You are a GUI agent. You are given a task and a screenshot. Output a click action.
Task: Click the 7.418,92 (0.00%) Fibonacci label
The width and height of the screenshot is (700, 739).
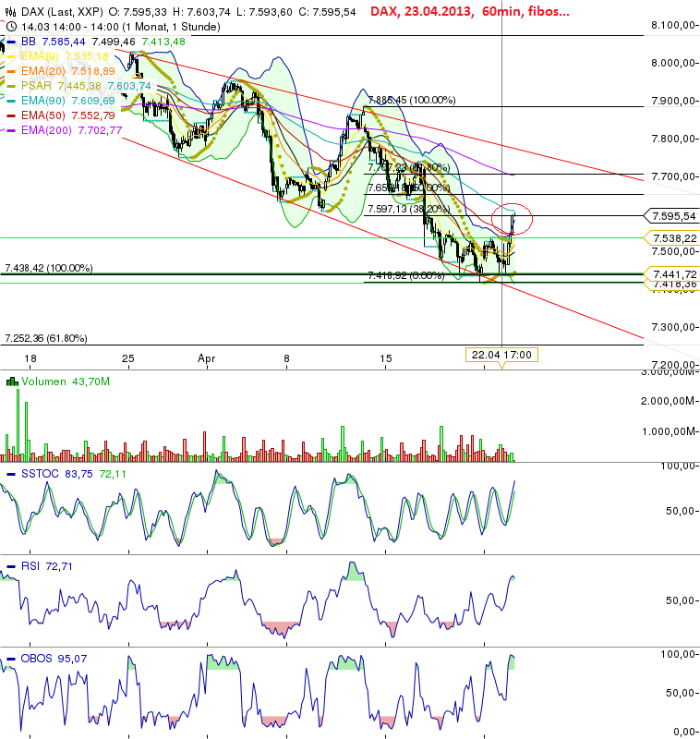pyautogui.click(x=406, y=275)
